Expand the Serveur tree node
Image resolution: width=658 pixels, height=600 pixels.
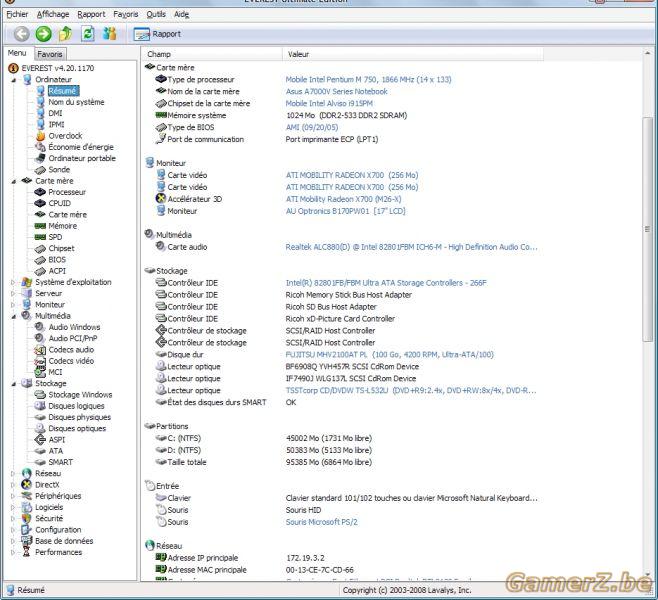coord(13,294)
